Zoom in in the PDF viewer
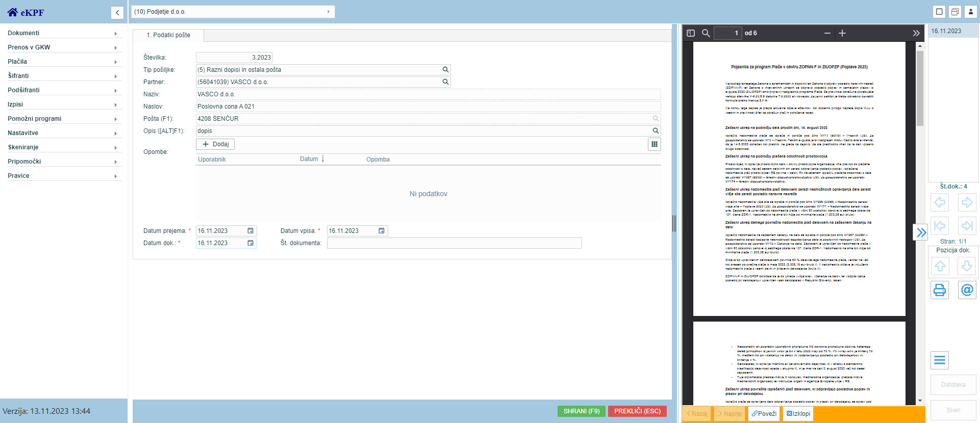Viewport: 980px width, 423px height. pos(842,33)
